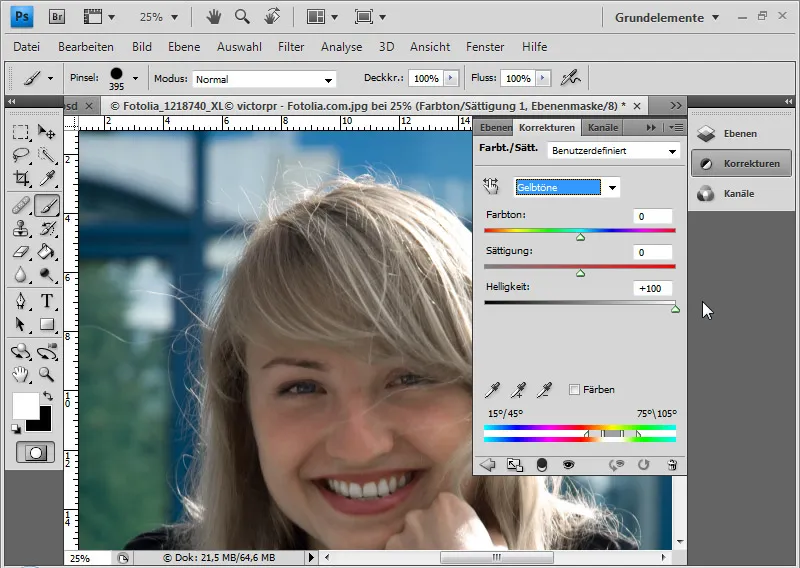
Task: Toggle clip-to-layer button in Korrekturen panel
Action: 541,464
